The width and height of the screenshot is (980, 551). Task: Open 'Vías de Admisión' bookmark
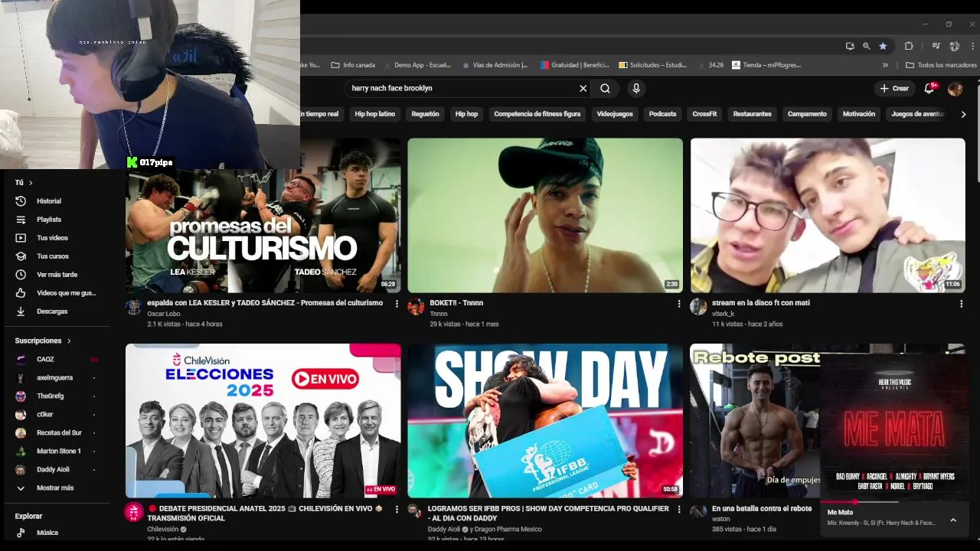(495, 65)
